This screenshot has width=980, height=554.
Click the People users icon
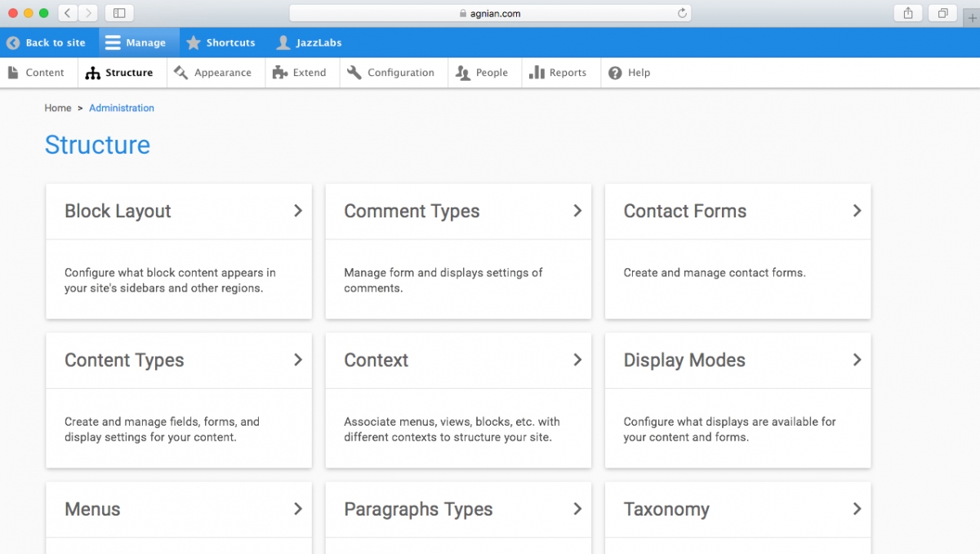point(463,73)
